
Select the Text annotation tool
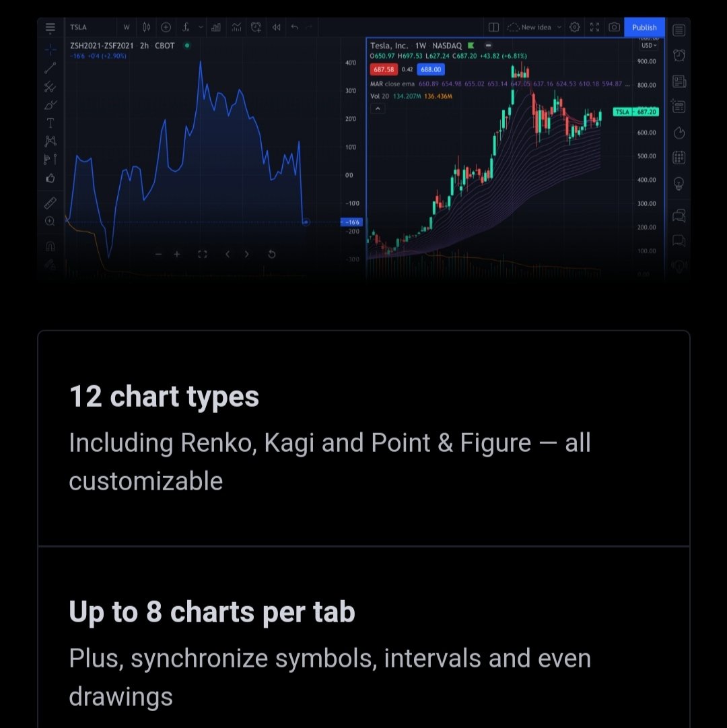pyautogui.click(x=50, y=123)
